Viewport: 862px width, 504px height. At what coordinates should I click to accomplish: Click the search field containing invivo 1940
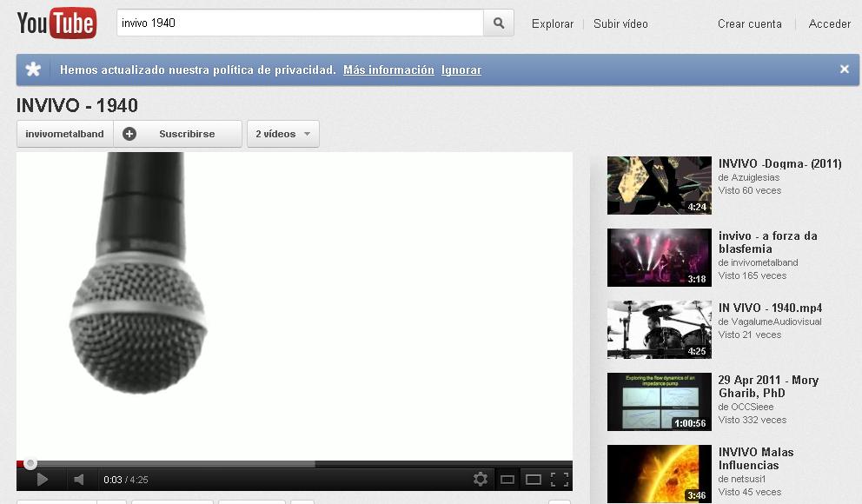pos(300,23)
